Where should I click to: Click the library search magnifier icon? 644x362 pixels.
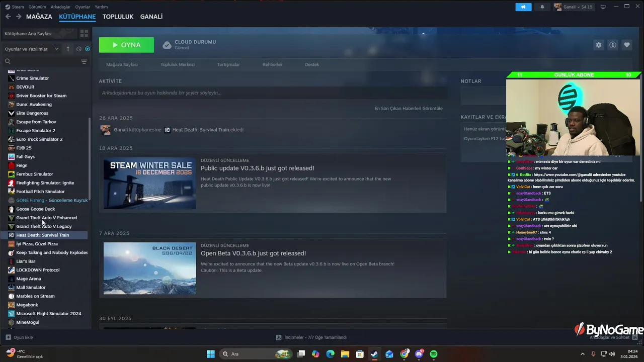pos(8,61)
